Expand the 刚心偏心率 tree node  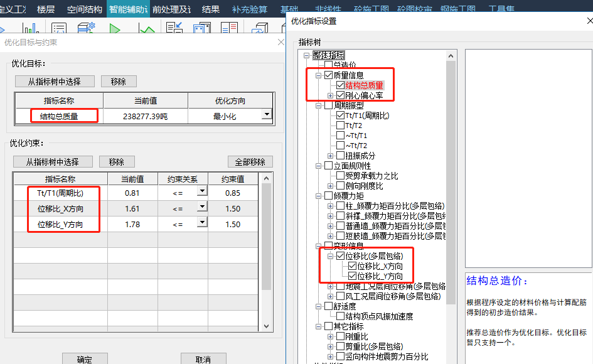tap(330, 95)
